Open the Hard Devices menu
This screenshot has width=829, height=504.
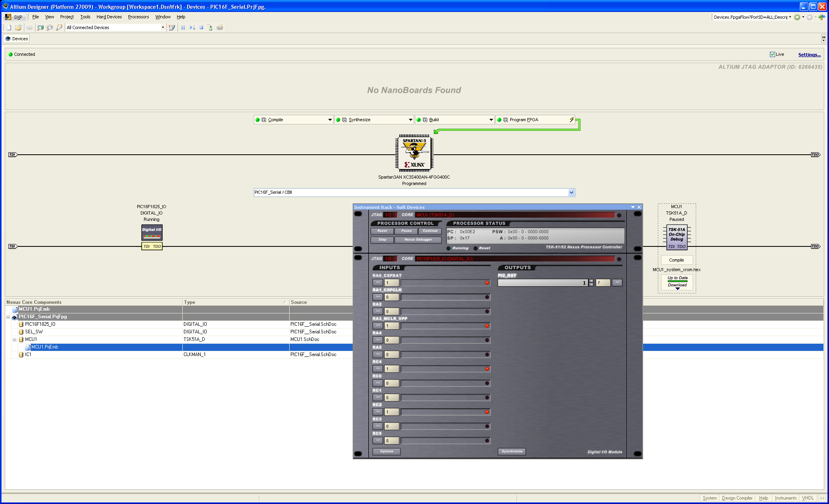pos(109,17)
